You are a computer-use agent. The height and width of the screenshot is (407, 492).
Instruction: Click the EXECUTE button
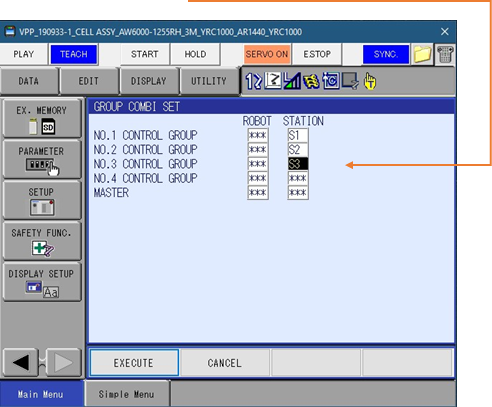(x=134, y=363)
